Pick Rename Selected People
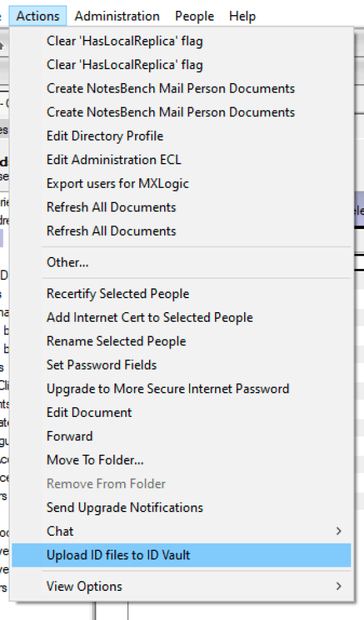This screenshot has width=364, height=620. tap(116, 341)
